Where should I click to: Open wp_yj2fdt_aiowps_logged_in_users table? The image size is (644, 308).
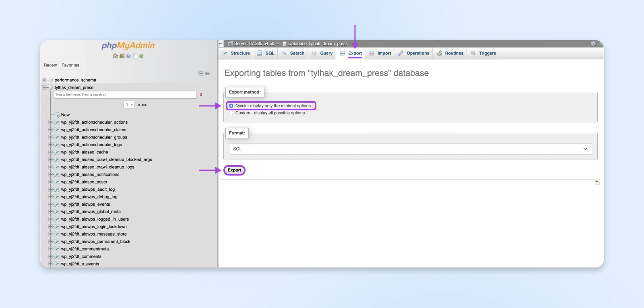(95, 219)
